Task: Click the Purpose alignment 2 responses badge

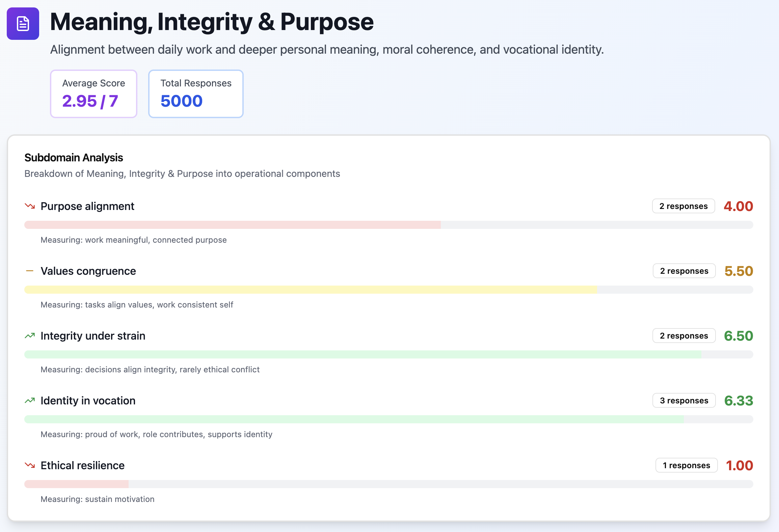Action: [683, 206]
